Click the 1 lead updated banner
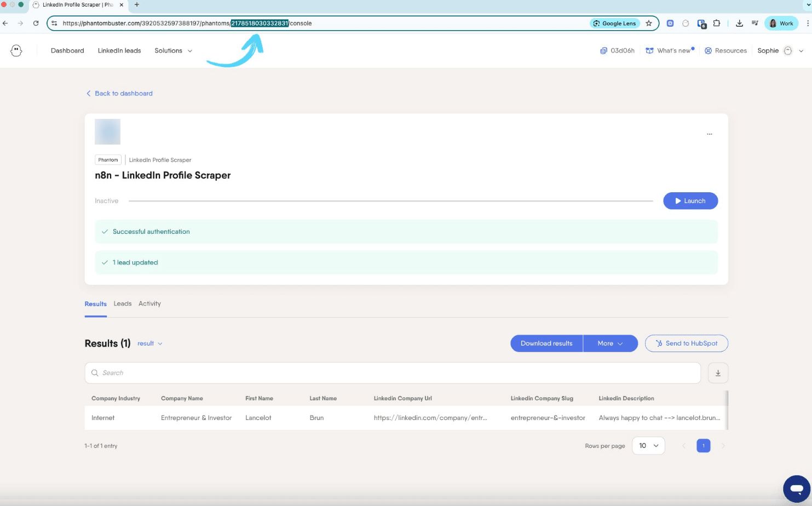Image resolution: width=812 pixels, height=506 pixels. click(406, 262)
